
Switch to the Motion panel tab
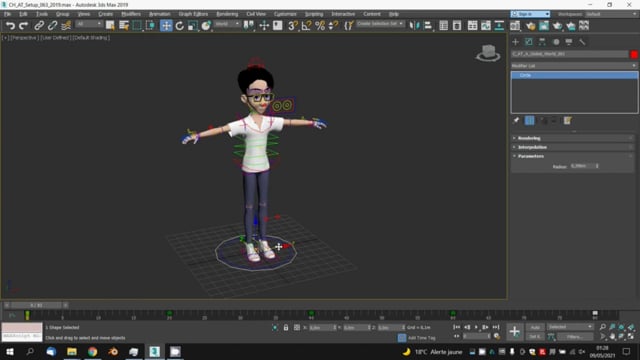click(x=556, y=42)
